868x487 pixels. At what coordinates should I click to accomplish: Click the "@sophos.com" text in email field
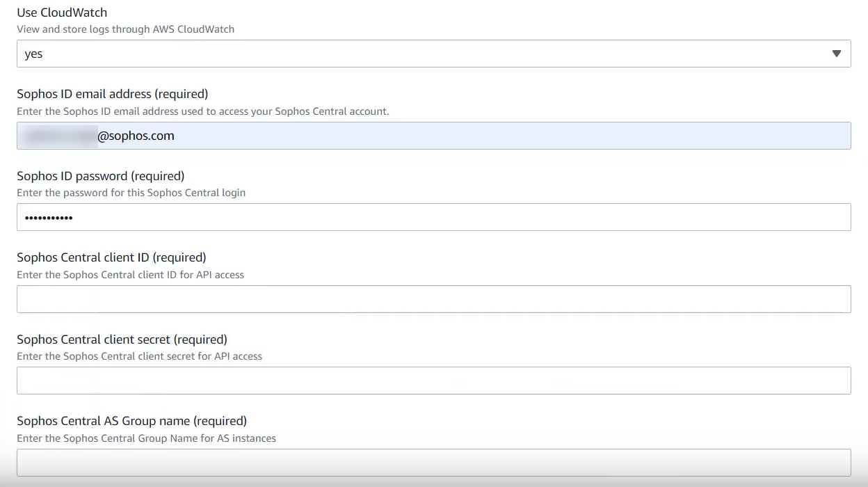pos(136,136)
